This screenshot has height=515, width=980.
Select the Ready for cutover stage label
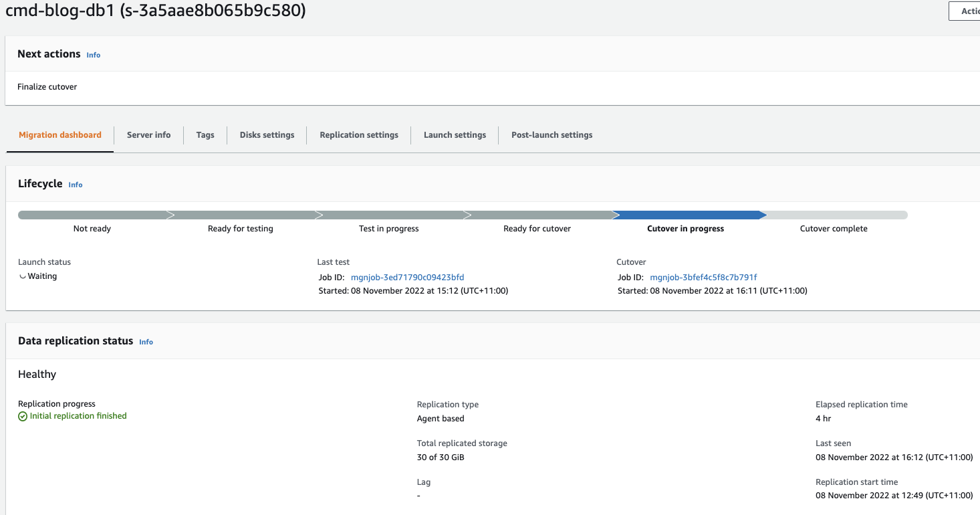[537, 229]
